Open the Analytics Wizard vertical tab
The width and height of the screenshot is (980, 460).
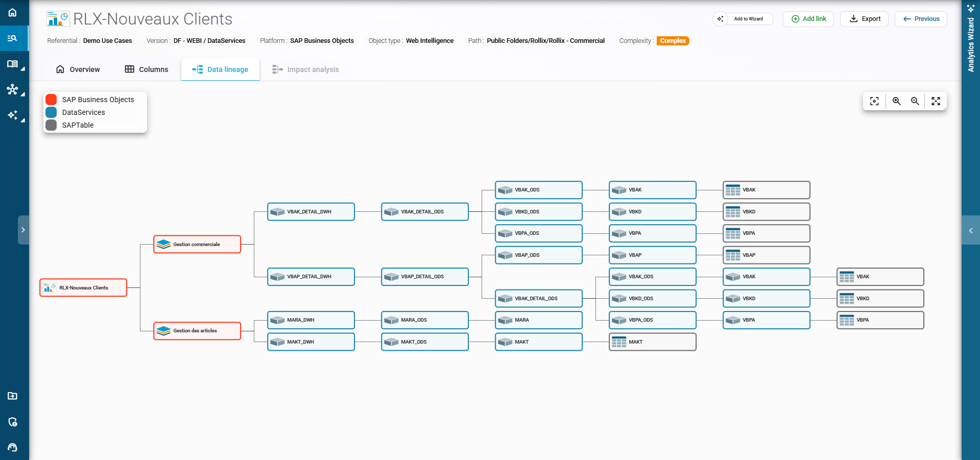[971, 38]
